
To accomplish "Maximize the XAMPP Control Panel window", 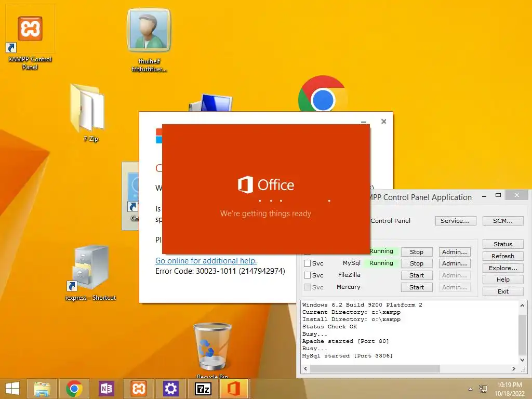I will click(498, 195).
